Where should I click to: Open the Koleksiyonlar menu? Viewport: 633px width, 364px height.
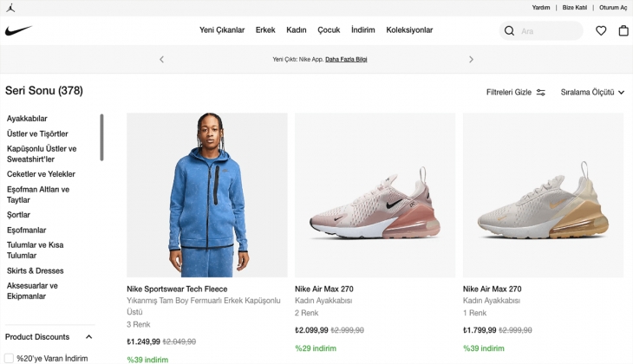(409, 30)
